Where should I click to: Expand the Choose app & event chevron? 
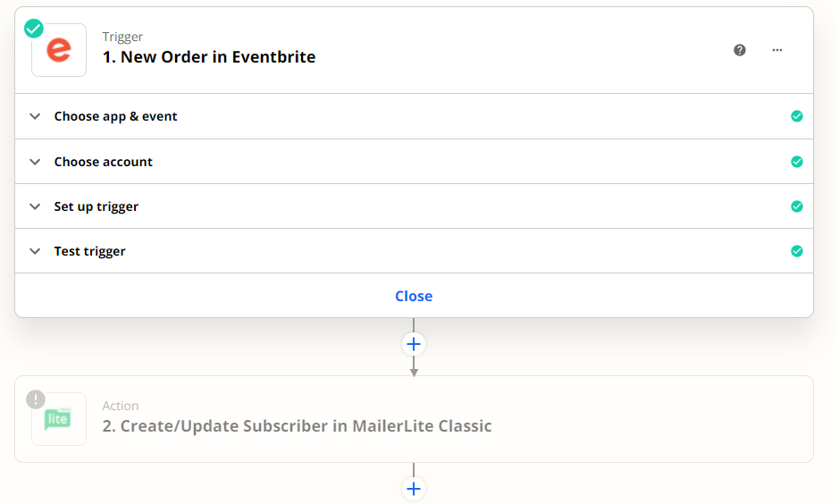coord(35,116)
